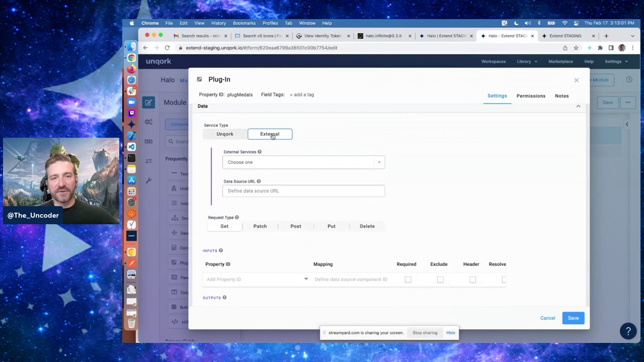644x362 pixels.
Task: Open the round help button at bottom right
Action: [x=628, y=331]
